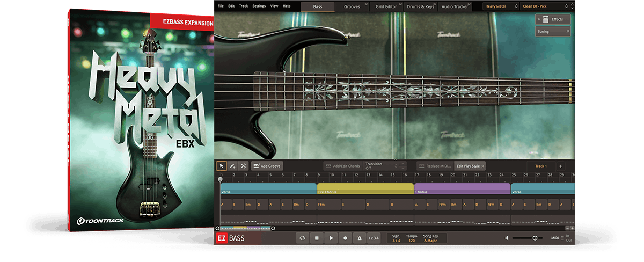Viewport: 644px width, 262px height.
Task: Move the playhead marker at bar 1
Action: tap(220, 180)
